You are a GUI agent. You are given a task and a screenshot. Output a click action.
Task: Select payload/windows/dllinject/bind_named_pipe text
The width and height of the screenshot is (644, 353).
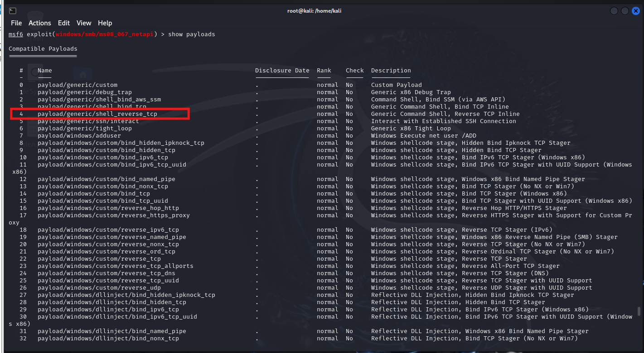click(x=112, y=331)
